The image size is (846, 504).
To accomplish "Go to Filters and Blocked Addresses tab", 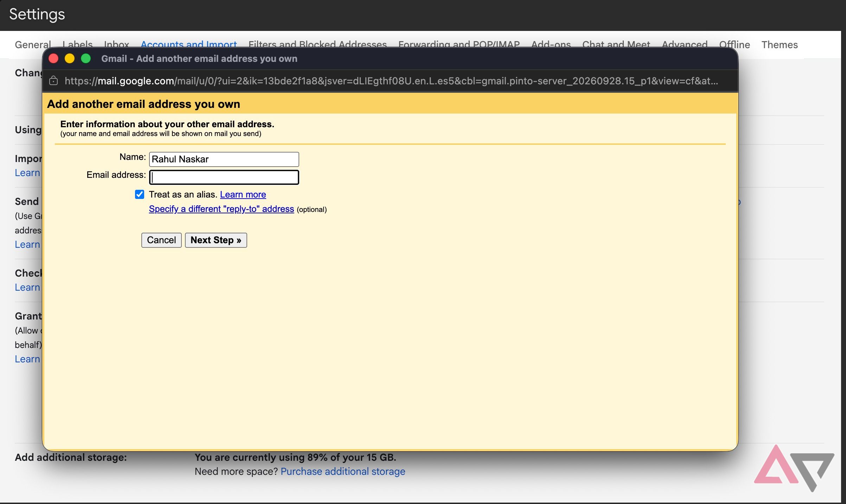I will click(318, 45).
